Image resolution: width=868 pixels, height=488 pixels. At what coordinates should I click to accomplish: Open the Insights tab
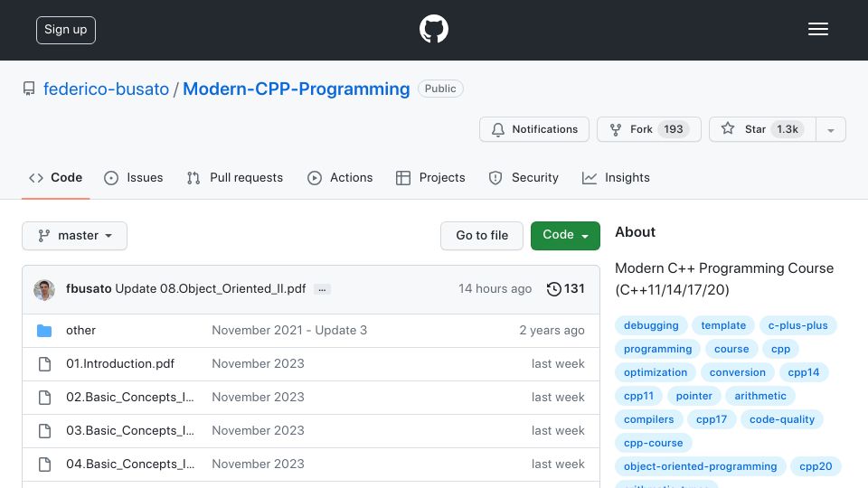(616, 178)
